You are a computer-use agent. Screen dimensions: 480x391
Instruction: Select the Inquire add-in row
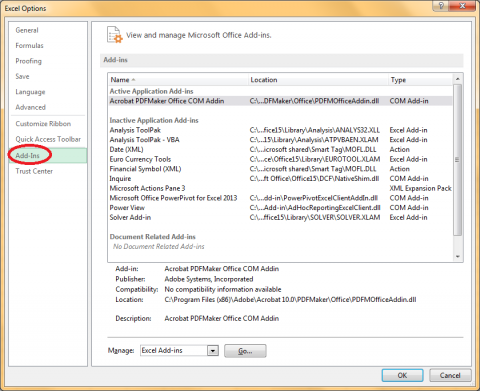pyautogui.click(x=280, y=178)
